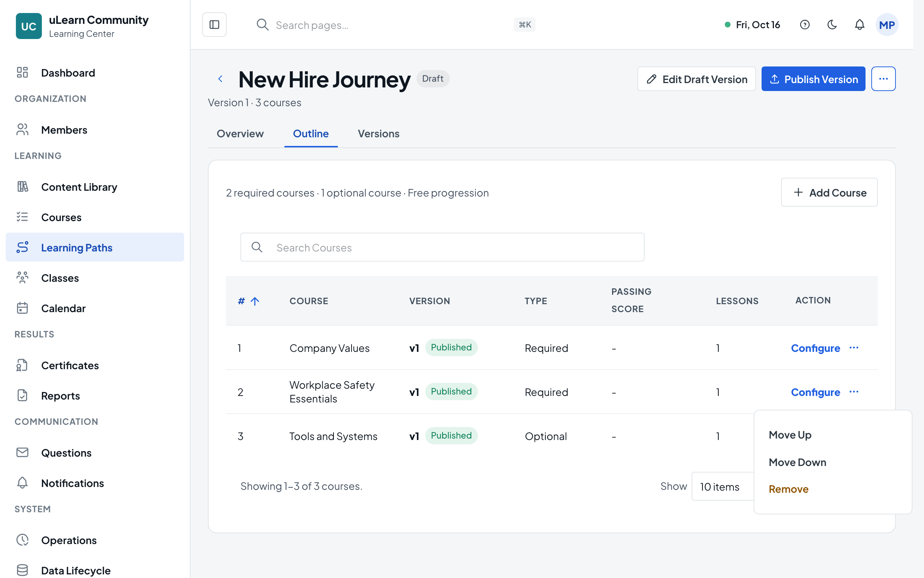The height and width of the screenshot is (578, 924).
Task: Open Reports in the sidebar
Action: pos(95,396)
